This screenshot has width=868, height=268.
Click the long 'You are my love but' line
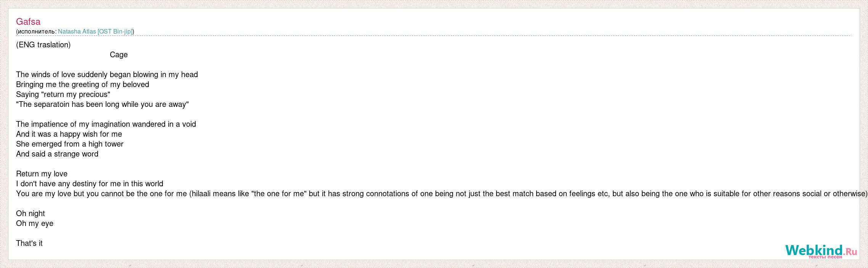442,194
